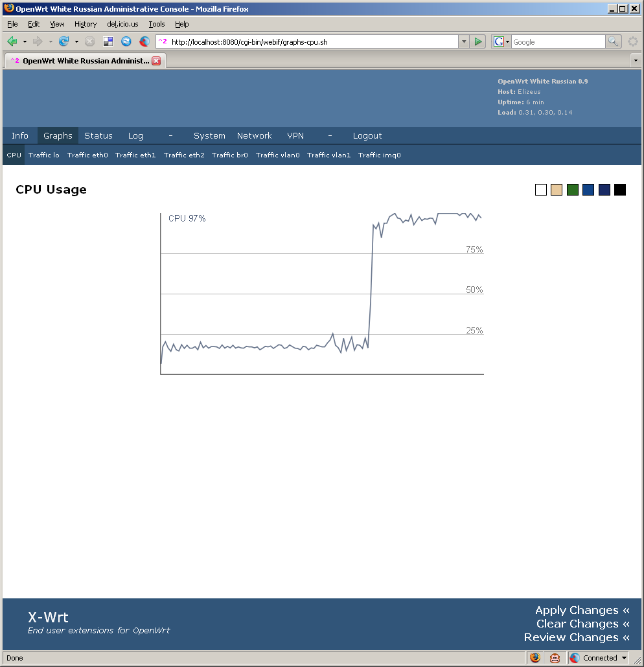Click the page favicon in address bar
The image size is (644, 667).
pos(163,41)
